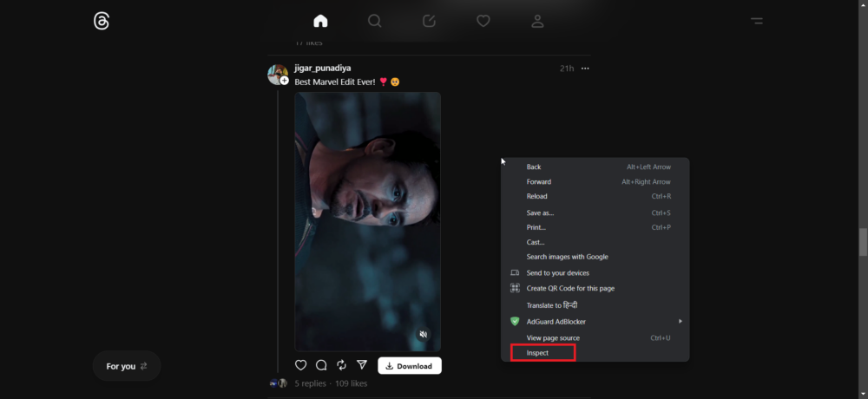Open the Search magnifier icon
The width and height of the screenshot is (868, 399).
(374, 21)
